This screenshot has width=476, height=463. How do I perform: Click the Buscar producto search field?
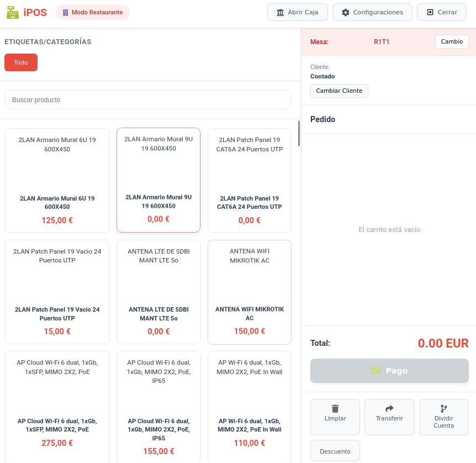coord(147,100)
